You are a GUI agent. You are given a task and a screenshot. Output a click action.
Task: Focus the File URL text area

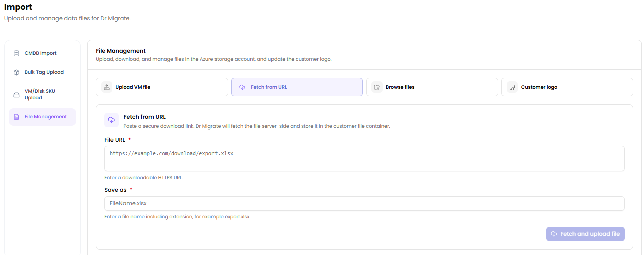364,159
